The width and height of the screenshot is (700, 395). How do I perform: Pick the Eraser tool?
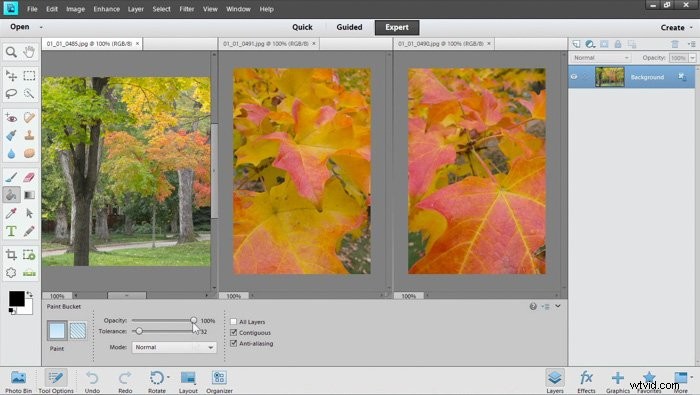pyautogui.click(x=29, y=177)
